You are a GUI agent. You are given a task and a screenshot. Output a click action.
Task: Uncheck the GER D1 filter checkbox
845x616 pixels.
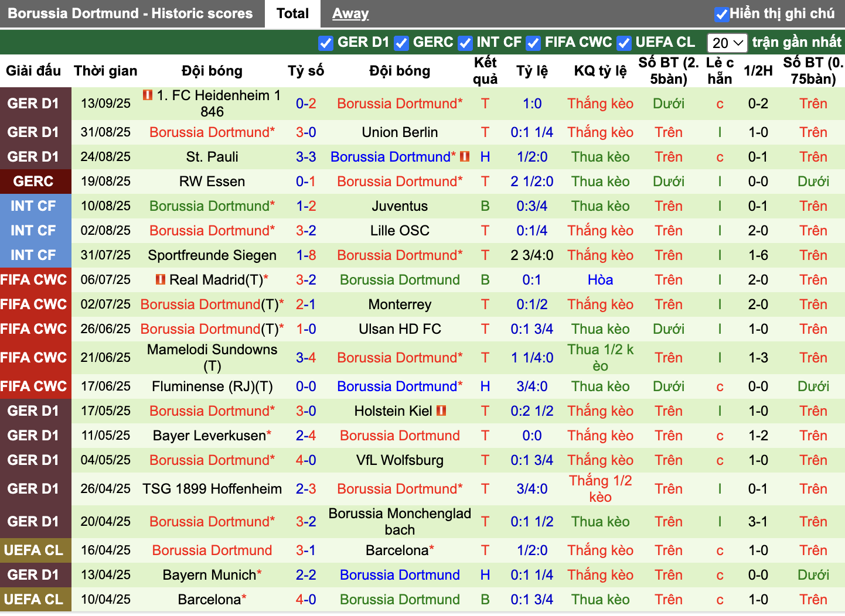pyautogui.click(x=325, y=43)
